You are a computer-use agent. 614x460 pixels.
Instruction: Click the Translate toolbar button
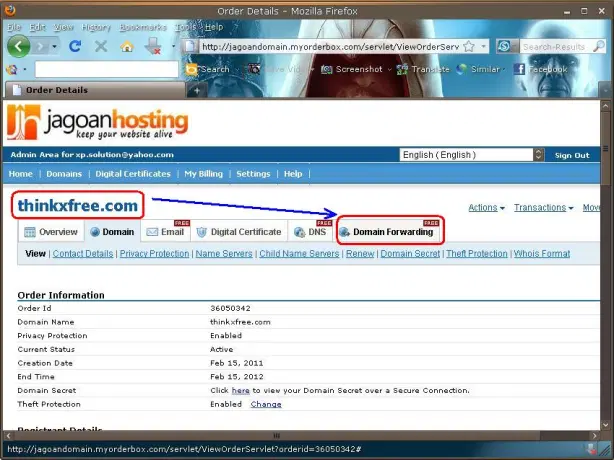pyautogui.click(x=423, y=69)
